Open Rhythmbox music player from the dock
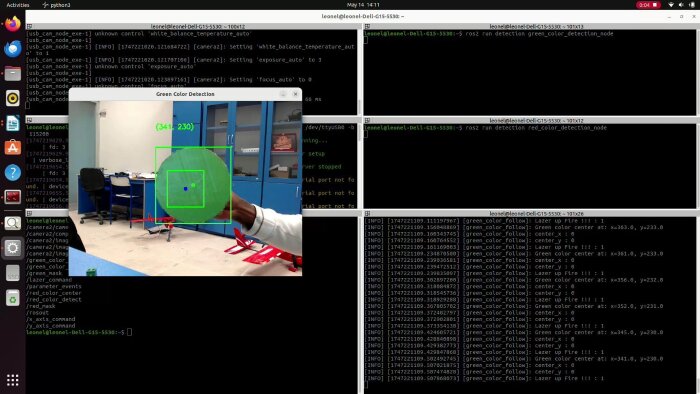Screen dimensions: 700x394 click(x=12, y=98)
